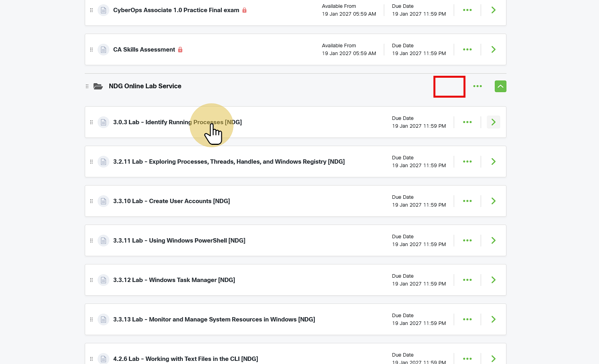The width and height of the screenshot is (599, 364).
Task: Click the folder icon of NDG Online Lab Service
Action: (98, 86)
